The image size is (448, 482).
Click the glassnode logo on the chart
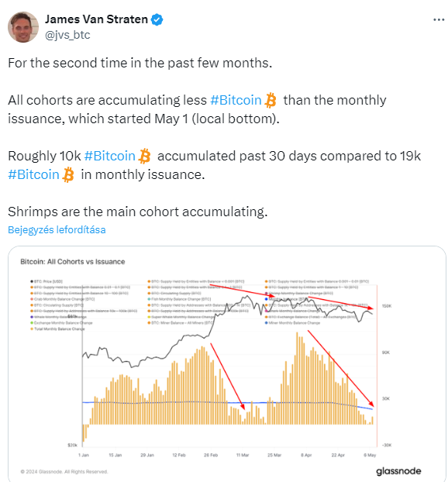point(398,471)
